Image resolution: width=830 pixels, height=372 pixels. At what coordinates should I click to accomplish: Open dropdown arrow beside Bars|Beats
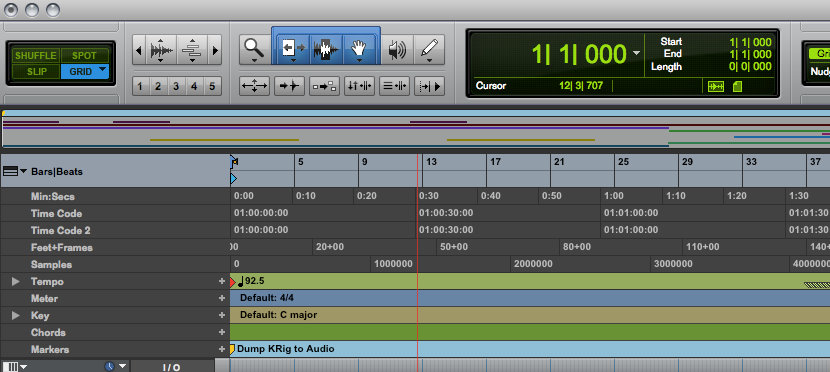tap(23, 171)
